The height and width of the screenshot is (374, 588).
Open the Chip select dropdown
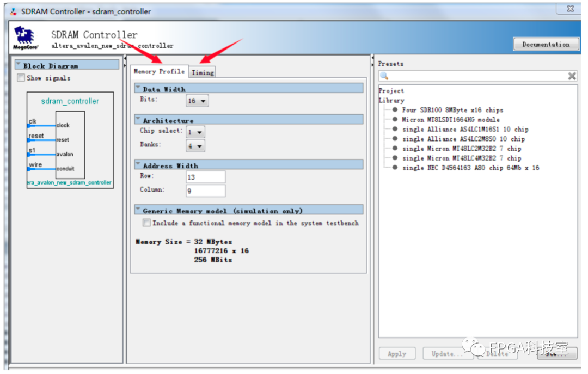coord(195,132)
